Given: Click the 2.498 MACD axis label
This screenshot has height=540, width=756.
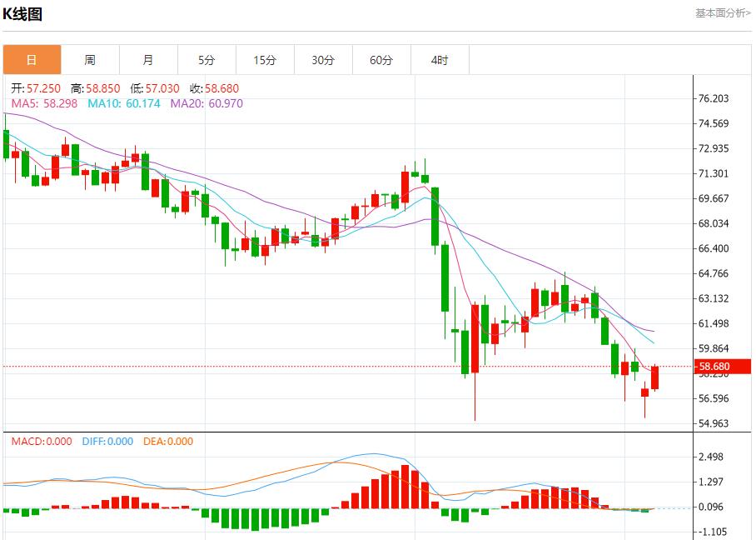Looking at the screenshot, I should click(713, 457).
